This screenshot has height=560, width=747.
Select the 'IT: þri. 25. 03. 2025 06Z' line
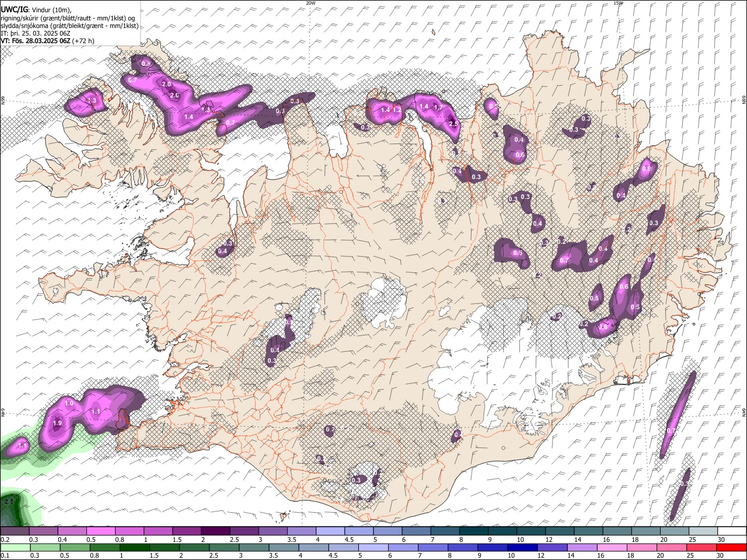click(x=36, y=33)
